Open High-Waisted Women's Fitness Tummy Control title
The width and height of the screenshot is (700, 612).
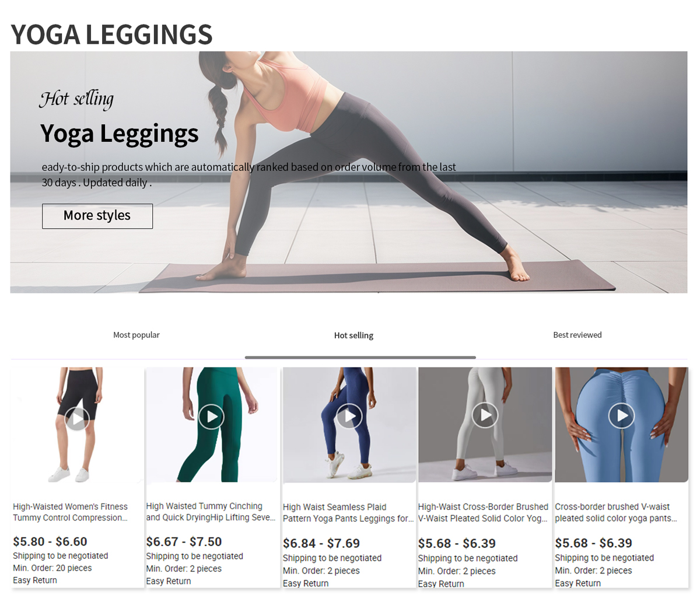pyautogui.click(x=71, y=512)
